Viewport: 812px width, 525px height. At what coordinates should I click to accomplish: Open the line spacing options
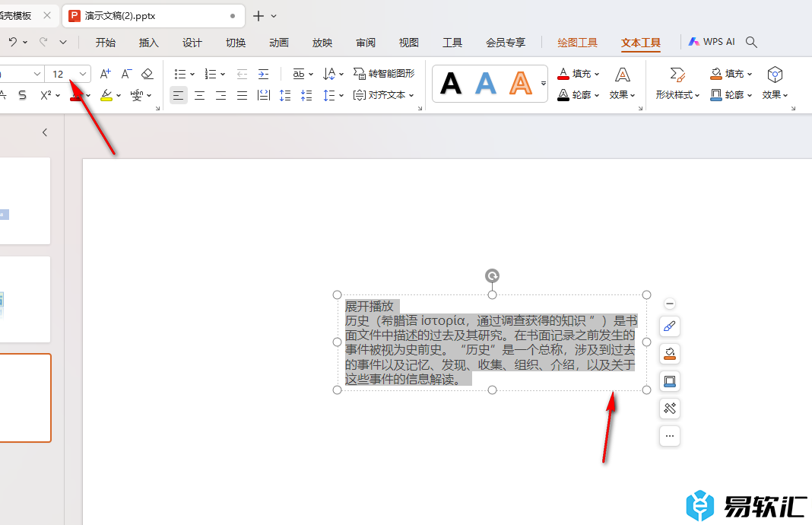[x=333, y=95]
